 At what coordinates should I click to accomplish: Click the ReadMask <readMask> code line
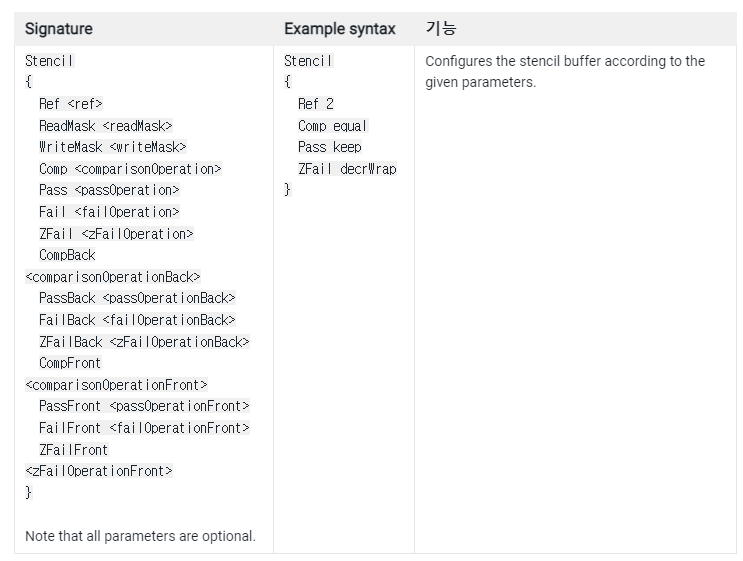(x=106, y=126)
